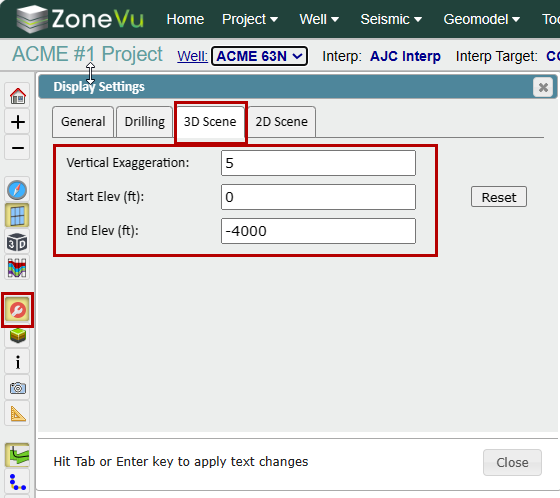Switch to the 3D cube view icon
Screen dimensions: 560x498
pos(17,242)
